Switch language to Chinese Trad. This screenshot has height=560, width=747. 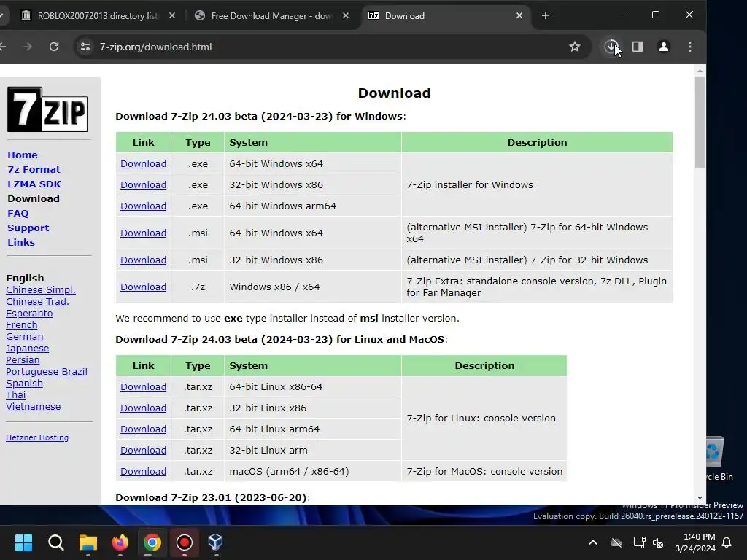tap(37, 301)
